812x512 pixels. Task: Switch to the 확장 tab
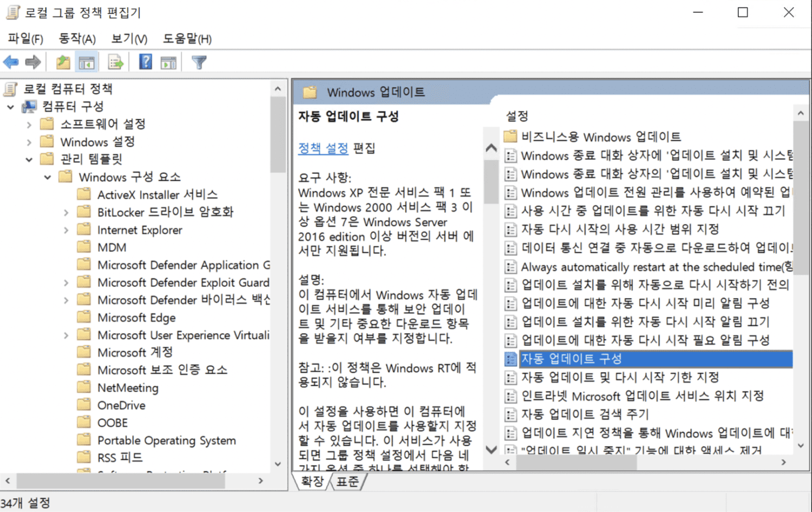[x=312, y=481]
